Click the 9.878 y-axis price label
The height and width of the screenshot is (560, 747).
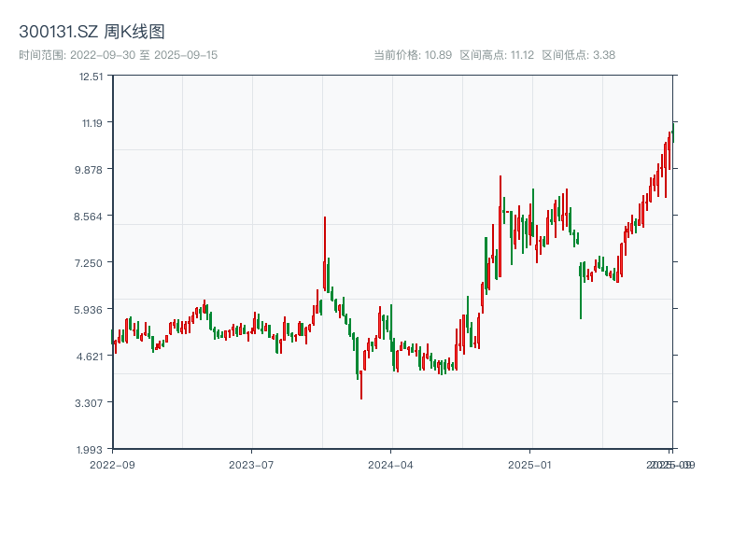(91, 169)
